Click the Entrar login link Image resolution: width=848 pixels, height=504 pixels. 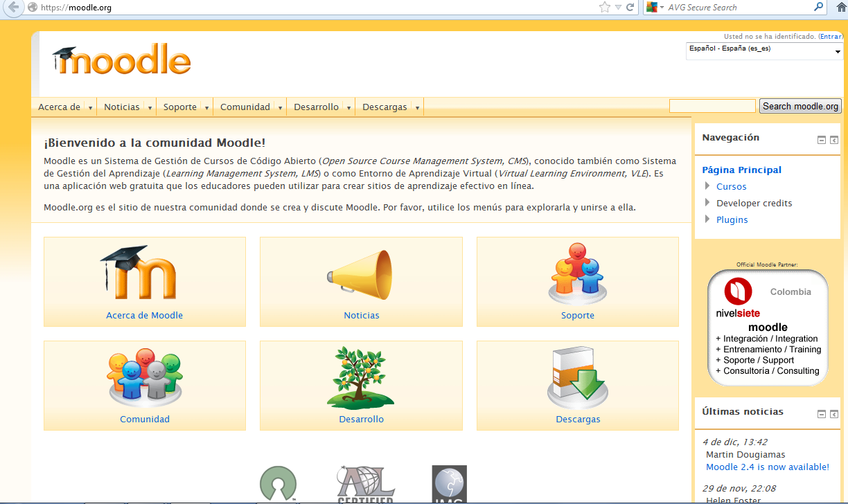(831, 36)
